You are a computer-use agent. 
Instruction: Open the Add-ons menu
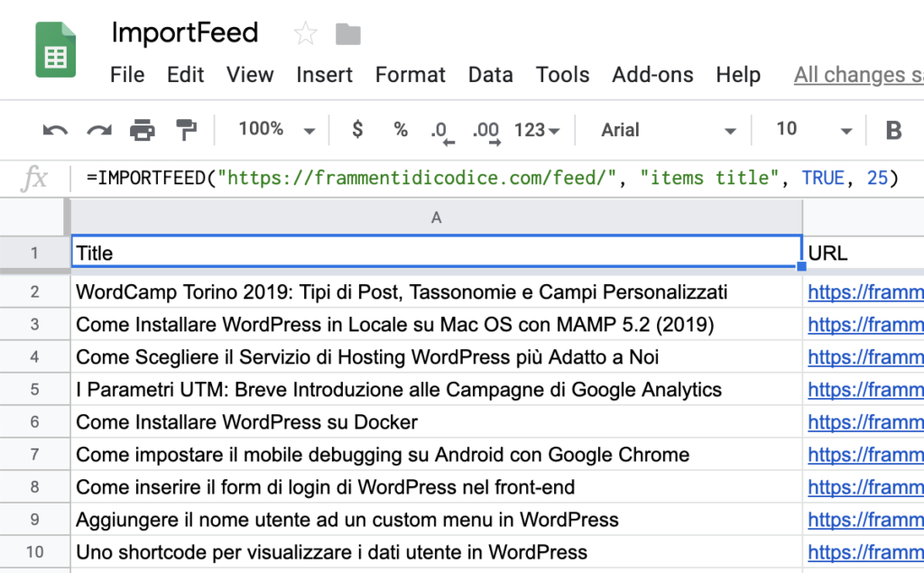652,75
